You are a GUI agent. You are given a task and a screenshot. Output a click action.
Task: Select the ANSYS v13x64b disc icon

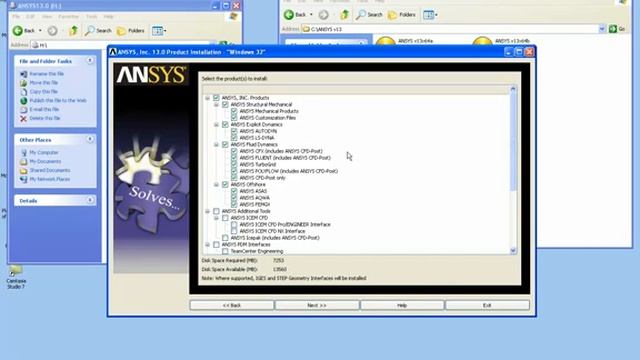[482, 41]
